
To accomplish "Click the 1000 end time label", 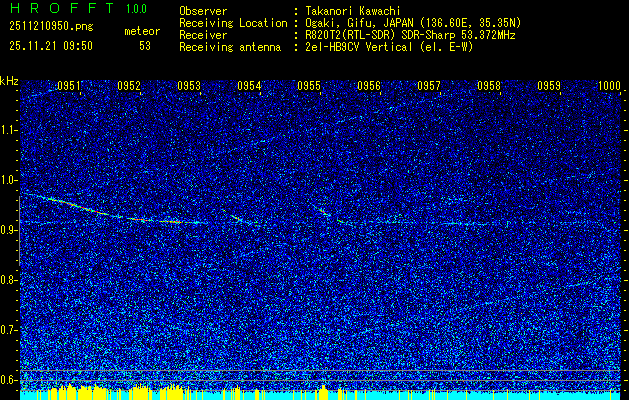I will pos(609,86).
